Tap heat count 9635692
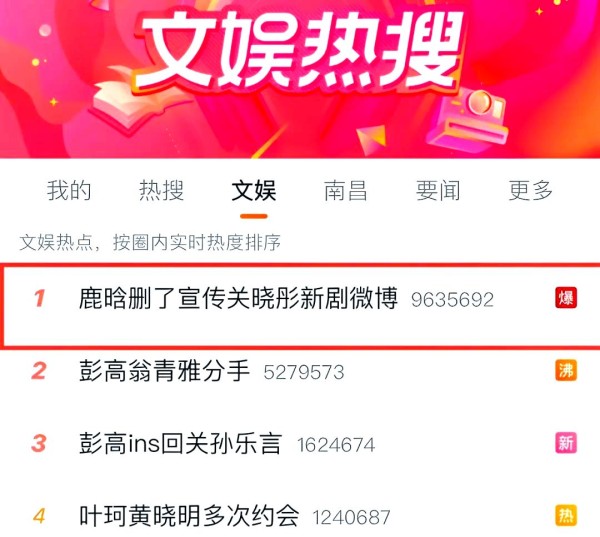 click(x=452, y=300)
